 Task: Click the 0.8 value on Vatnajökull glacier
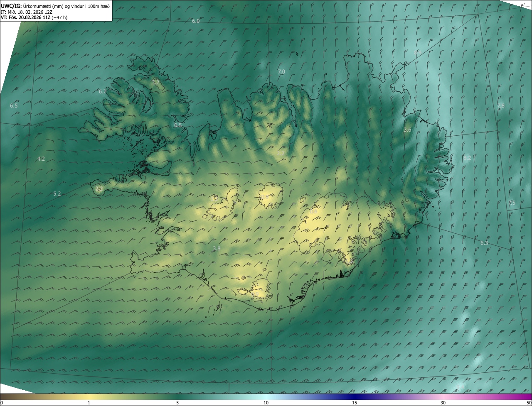click(313, 212)
